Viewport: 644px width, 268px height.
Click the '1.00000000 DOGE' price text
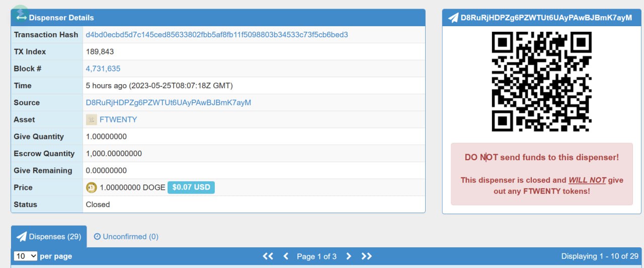[132, 187]
